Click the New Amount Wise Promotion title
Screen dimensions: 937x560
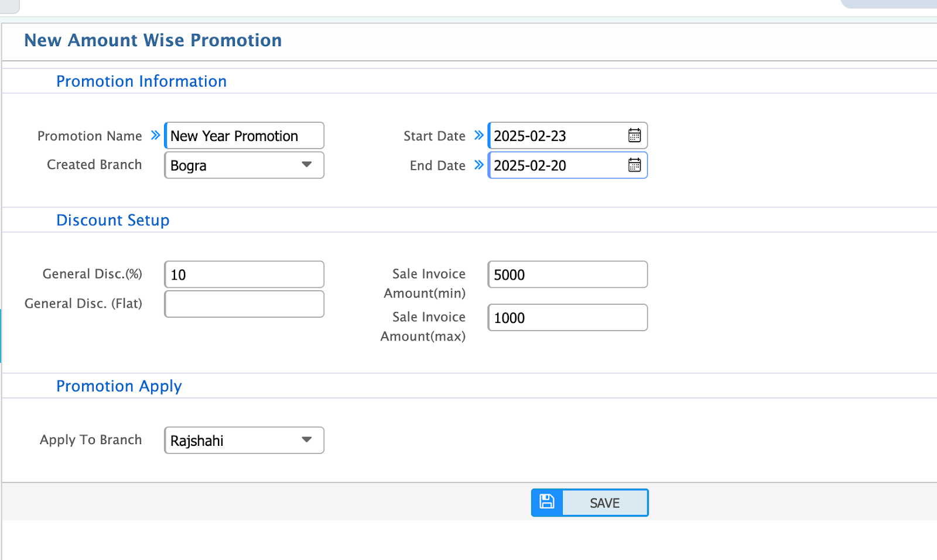click(x=152, y=40)
